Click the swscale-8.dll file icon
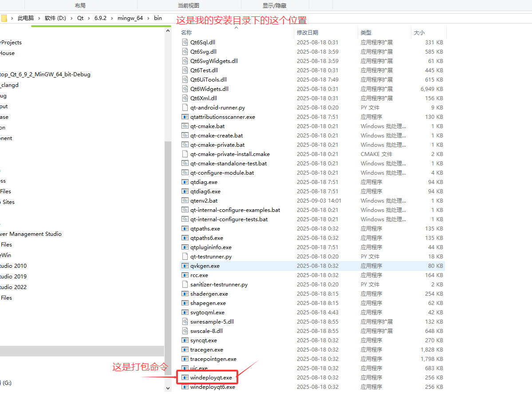This screenshot has width=532, height=395. point(185,331)
